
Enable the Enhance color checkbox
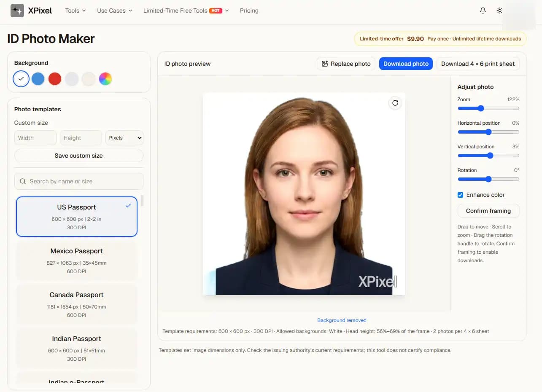pos(461,195)
